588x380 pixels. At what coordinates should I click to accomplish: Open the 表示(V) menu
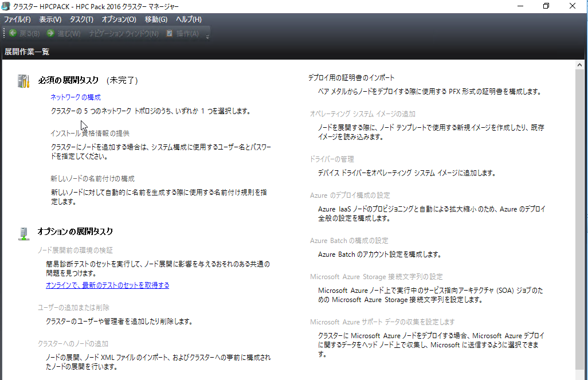coord(50,19)
